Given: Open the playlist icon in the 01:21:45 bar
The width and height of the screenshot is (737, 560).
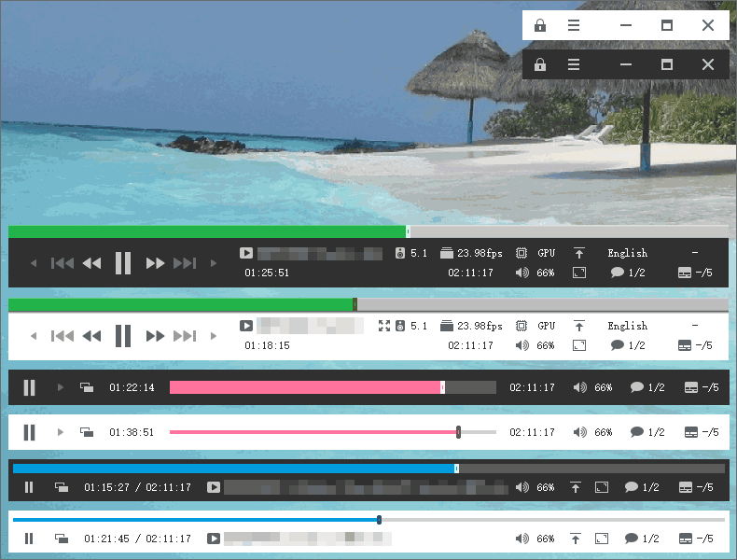Looking at the screenshot, I should [62, 539].
